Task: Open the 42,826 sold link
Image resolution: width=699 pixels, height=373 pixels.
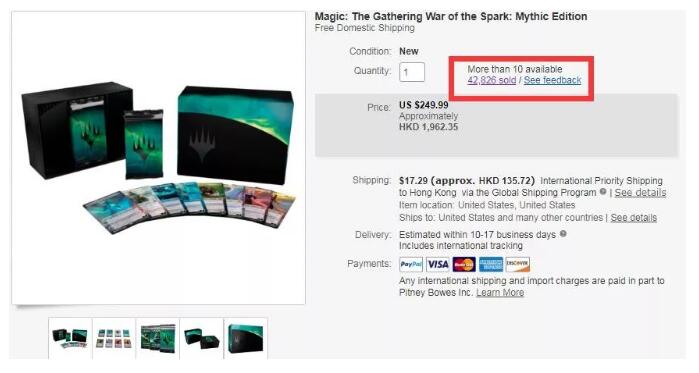Action: (492, 80)
